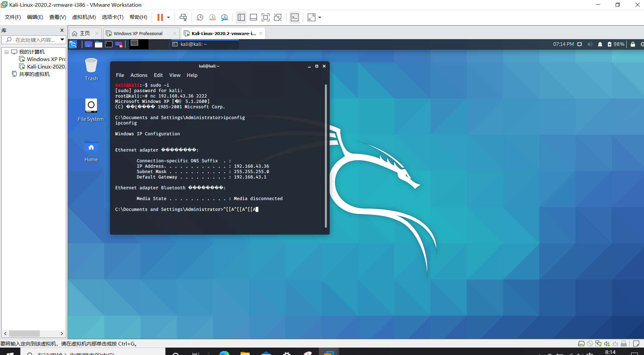Toggle the thumbnail bar view
The height and width of the screenshot is (355, 644).
click(253, 18)
